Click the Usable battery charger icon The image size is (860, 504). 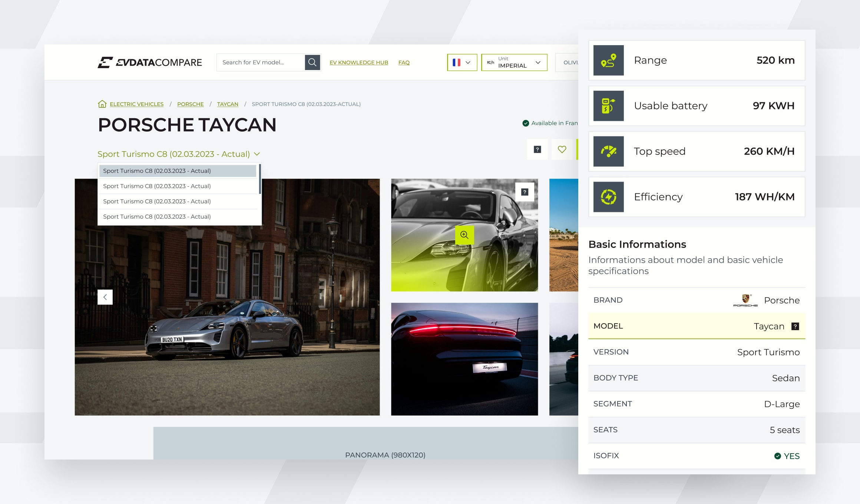coord(608,106)
